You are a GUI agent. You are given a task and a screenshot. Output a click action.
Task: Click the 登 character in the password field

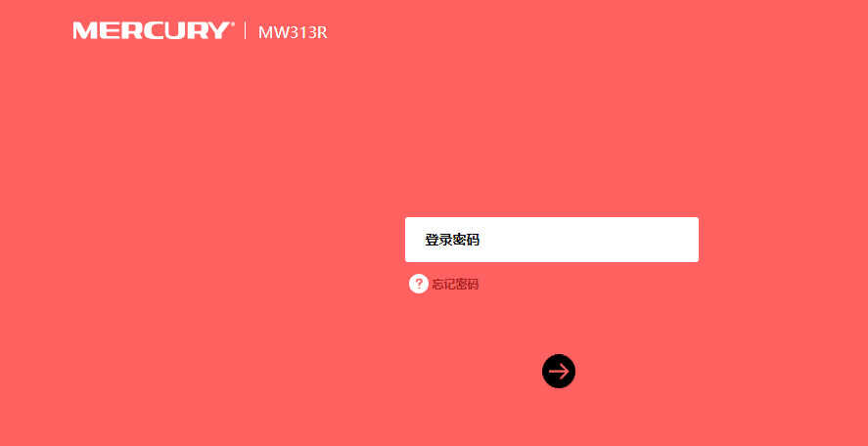(432, 241)
